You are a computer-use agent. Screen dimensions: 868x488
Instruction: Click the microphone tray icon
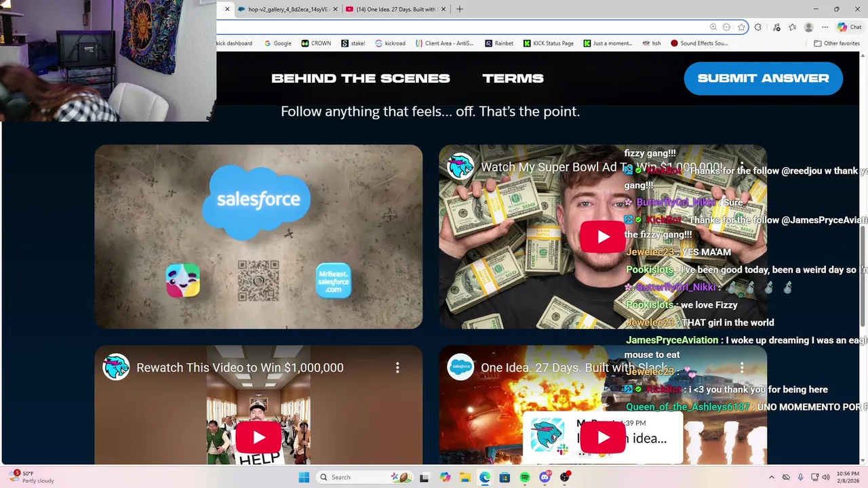[801, 477]
